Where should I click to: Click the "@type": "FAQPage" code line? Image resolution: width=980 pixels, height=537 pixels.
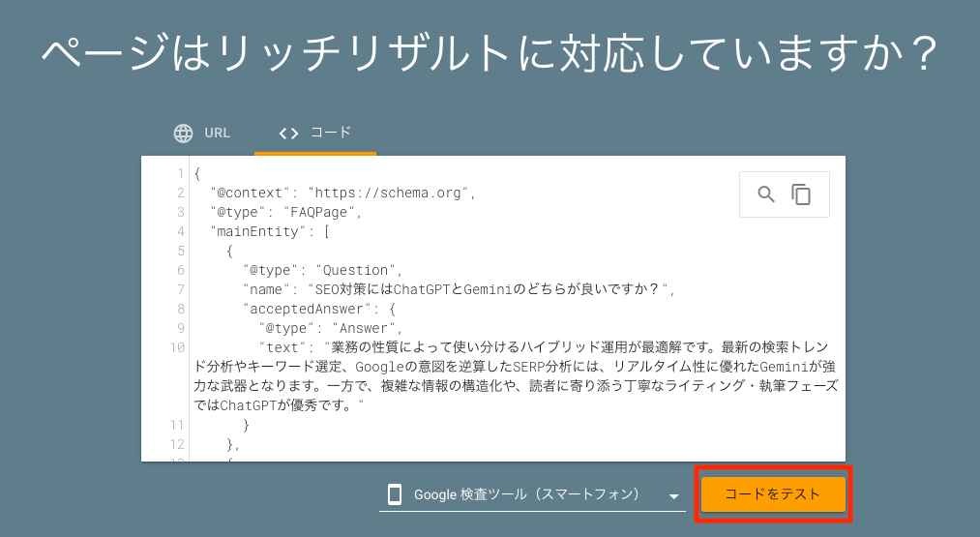pyautogui.click(x=286, y=212)
